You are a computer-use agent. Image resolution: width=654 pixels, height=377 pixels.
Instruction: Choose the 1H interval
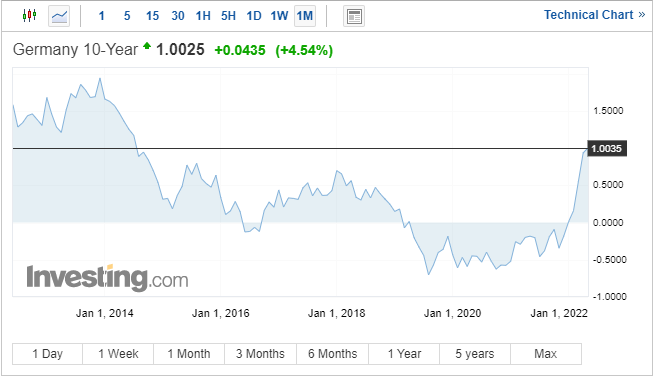click(x=203, y=16)
